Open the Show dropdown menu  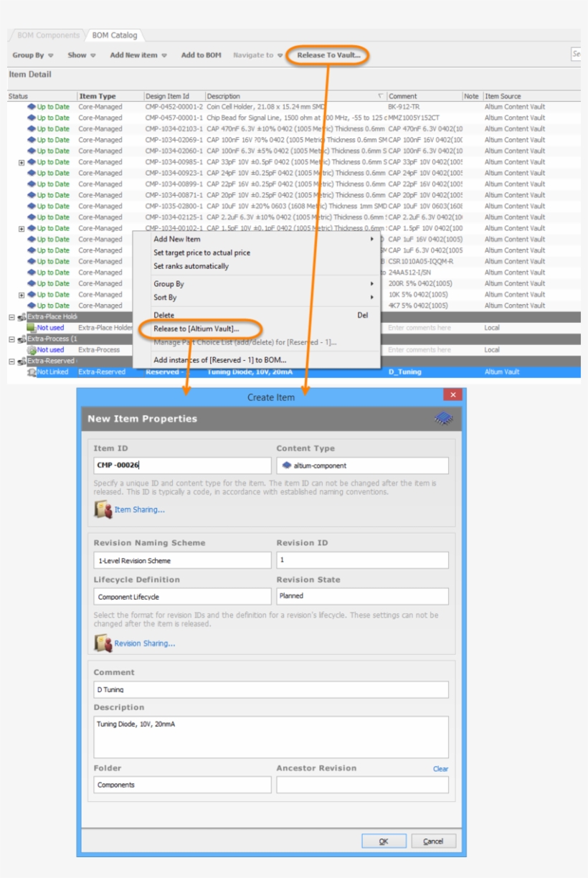pos(82,55)
